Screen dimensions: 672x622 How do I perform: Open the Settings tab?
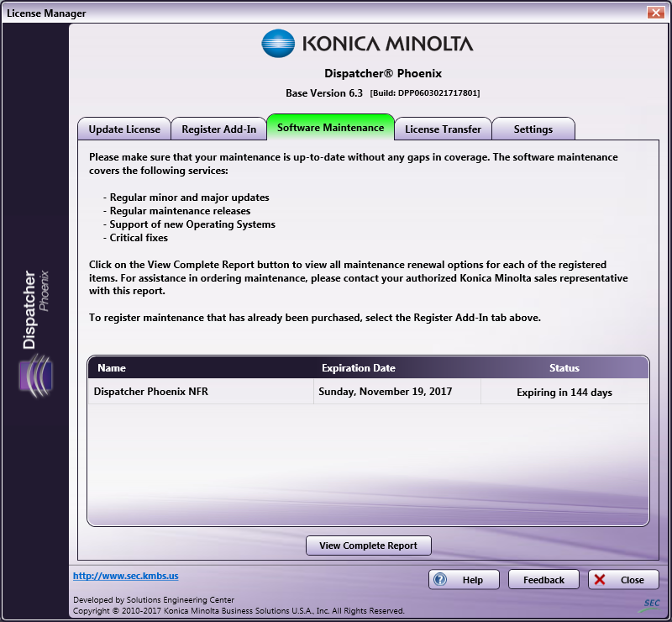(533, 129)
